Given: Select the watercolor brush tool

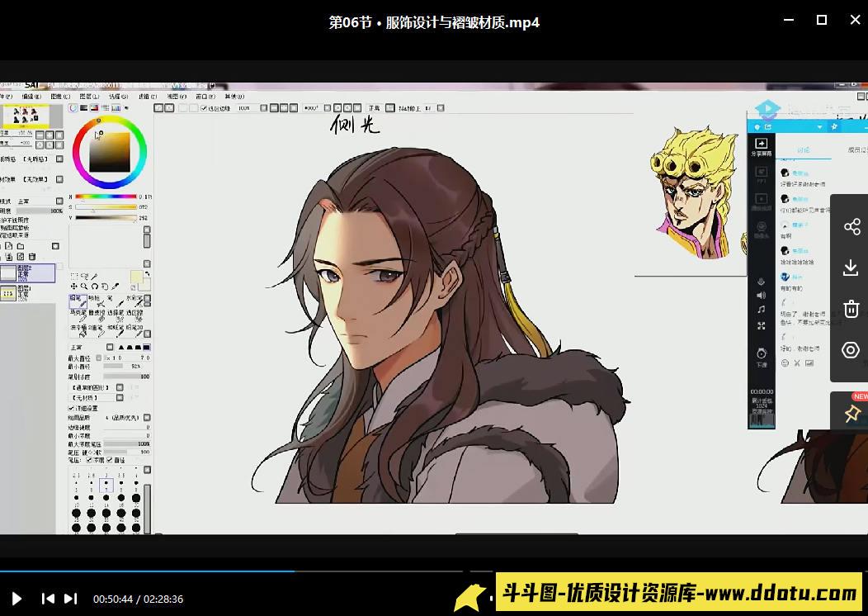Looking at the screenshot, I should (x=134, y=301).
